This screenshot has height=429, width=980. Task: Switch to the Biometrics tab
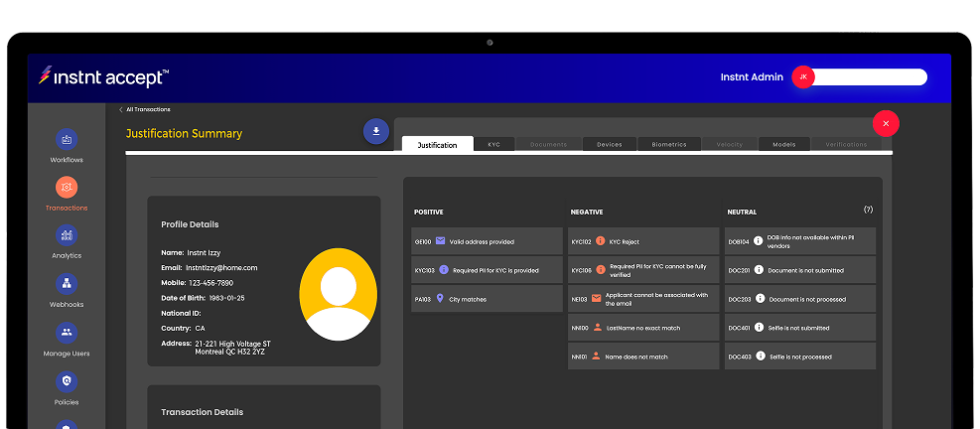click(669, 144)
